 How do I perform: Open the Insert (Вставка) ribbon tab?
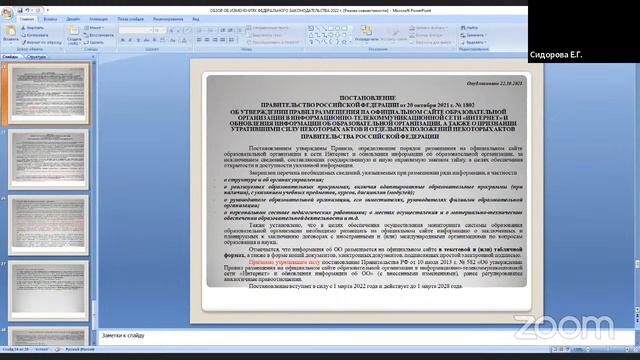[x=50, y=19]
